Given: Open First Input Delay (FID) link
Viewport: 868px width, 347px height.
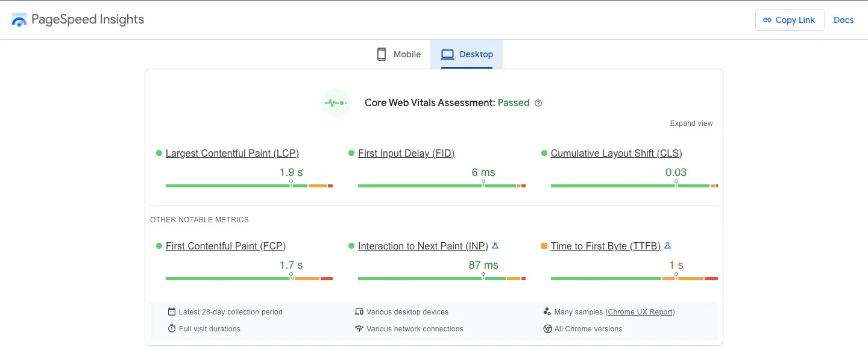Looking at the screenshot, I should pyautogui.click(x=406, y=154).
